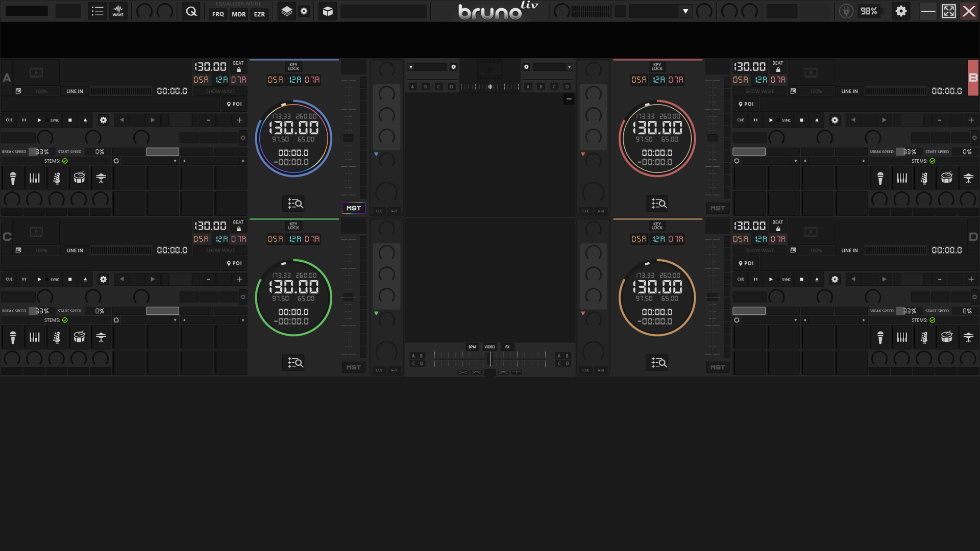Toggle SYNC on deck A

53,120
